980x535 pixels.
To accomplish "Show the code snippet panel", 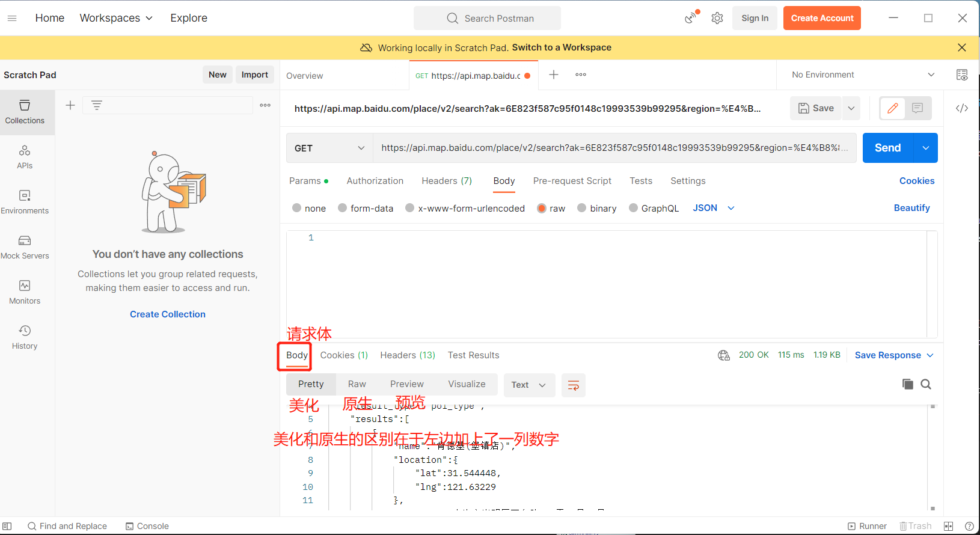I will tap(962, 108).
